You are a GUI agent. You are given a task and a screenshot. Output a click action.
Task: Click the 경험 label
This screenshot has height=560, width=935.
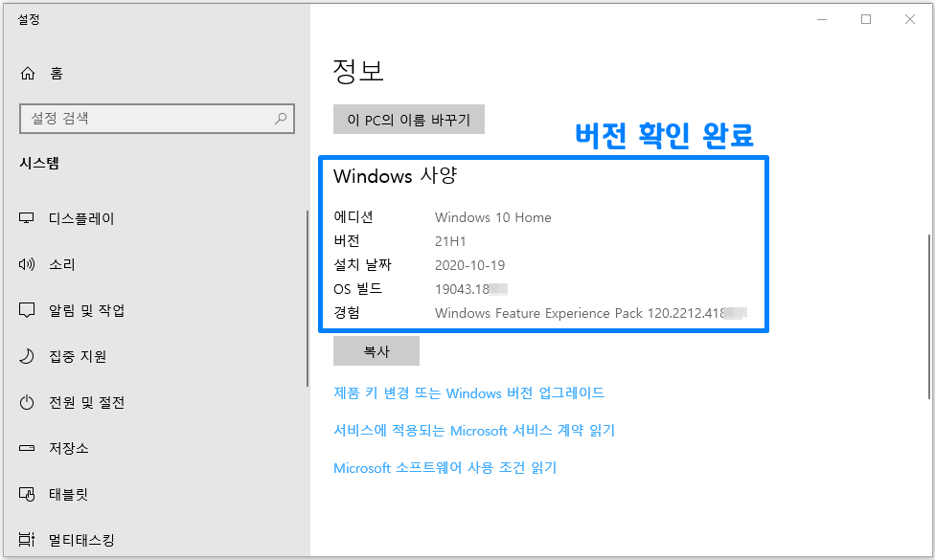(347, 313)
